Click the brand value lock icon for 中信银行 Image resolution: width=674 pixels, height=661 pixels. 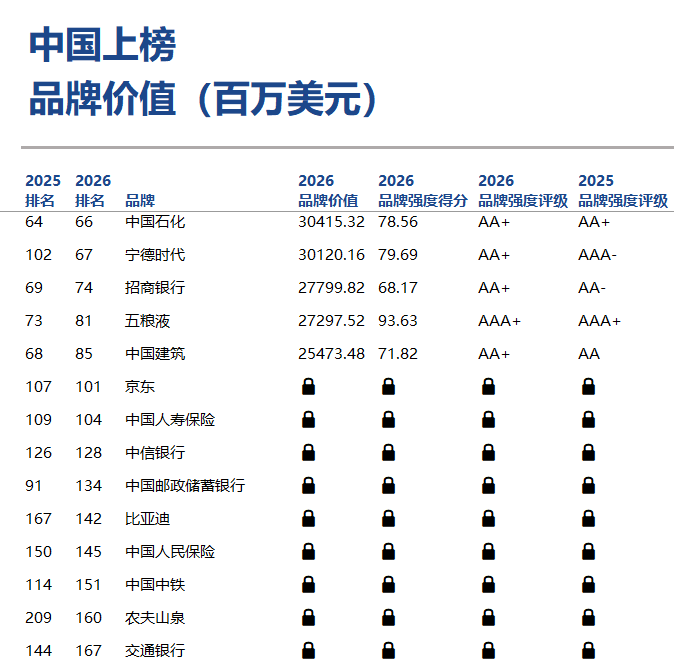coord(308,453)
